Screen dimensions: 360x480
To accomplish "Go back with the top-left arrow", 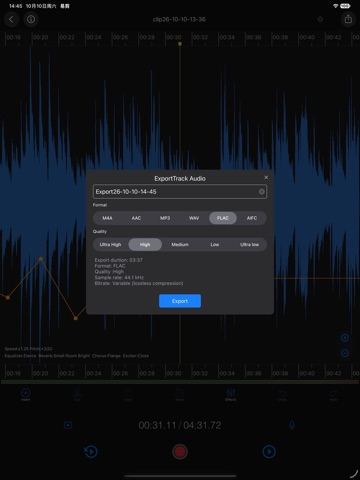I will pyautogui.click(x=11, y=19).
